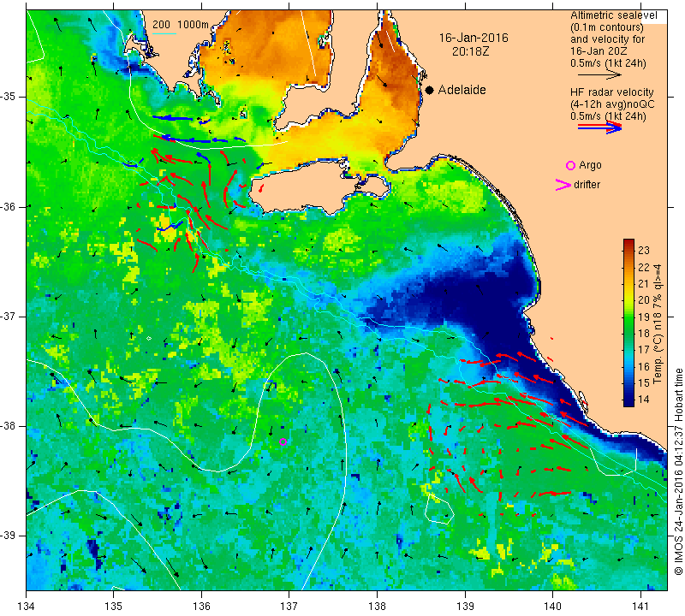The image size is (685, 616).
Task: Click the longitude axis label 137
Action: 289,607
